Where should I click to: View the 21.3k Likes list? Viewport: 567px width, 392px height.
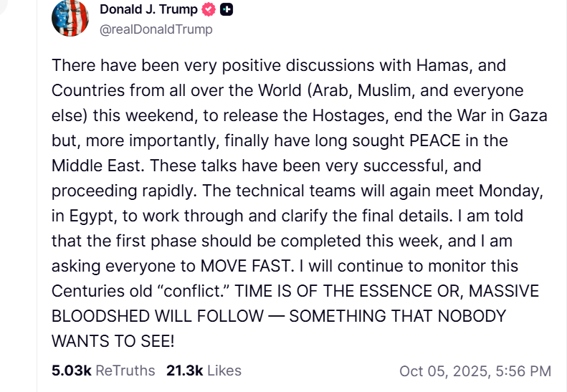pos(204,371)
